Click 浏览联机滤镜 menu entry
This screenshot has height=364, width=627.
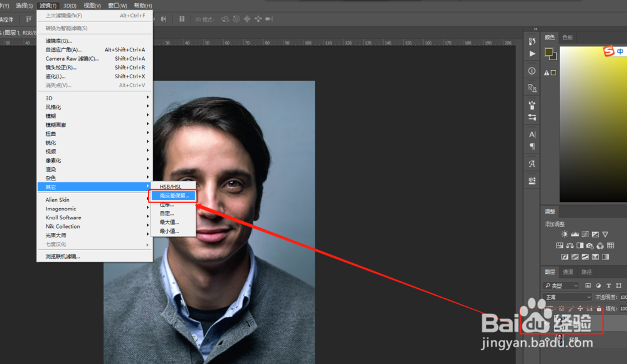95,256
